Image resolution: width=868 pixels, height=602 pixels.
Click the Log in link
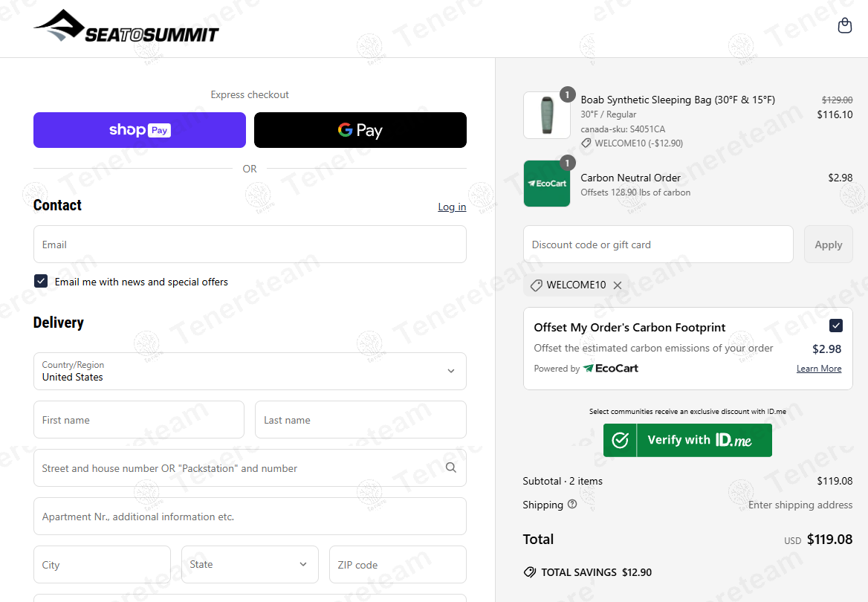(452, 207)
